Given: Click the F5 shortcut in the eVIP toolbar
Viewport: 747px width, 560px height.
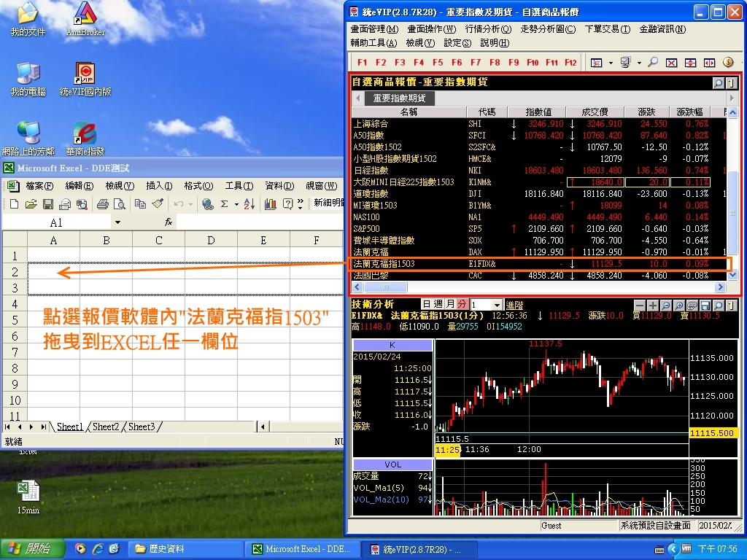Looking at the screenshot, I should click(x=438, y=63).
